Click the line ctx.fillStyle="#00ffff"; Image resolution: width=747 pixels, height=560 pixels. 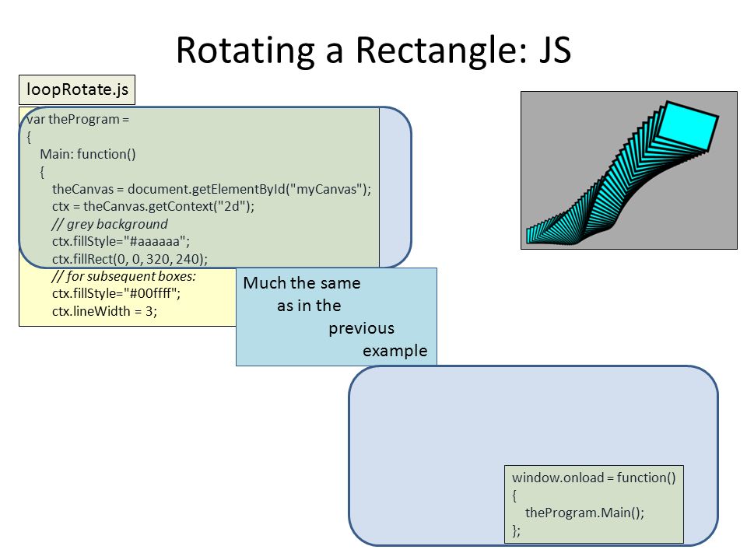point(116,293)
